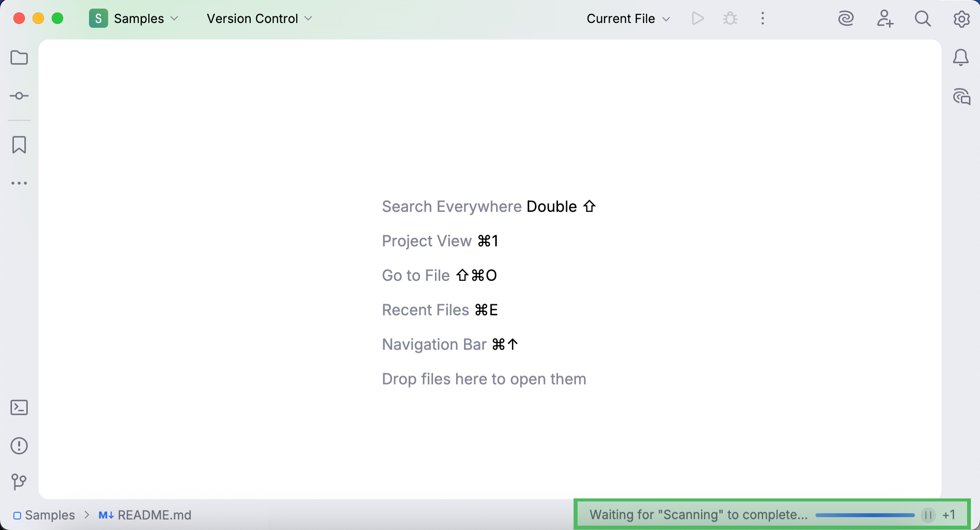Expand the Samples project switcher
This screenshot has height=530, width=980.
138,18
